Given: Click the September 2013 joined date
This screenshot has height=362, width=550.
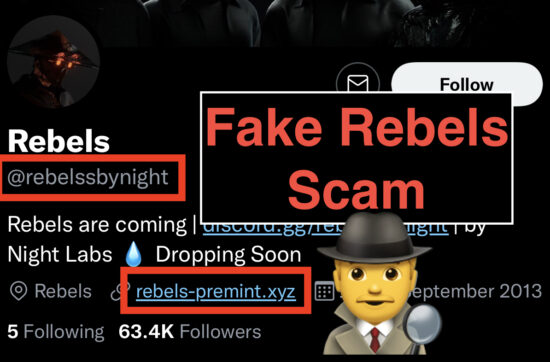Looking at the screenshot, I should coord(476,291).
